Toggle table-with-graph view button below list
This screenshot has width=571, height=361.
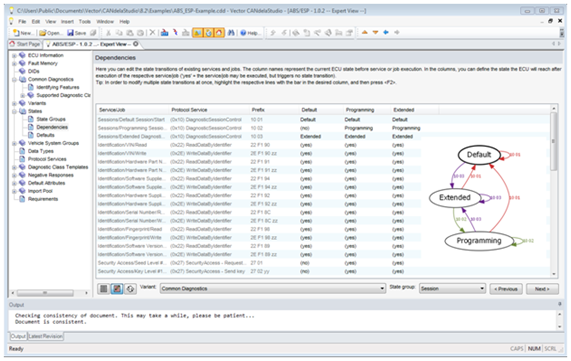(x=117, y=289)
